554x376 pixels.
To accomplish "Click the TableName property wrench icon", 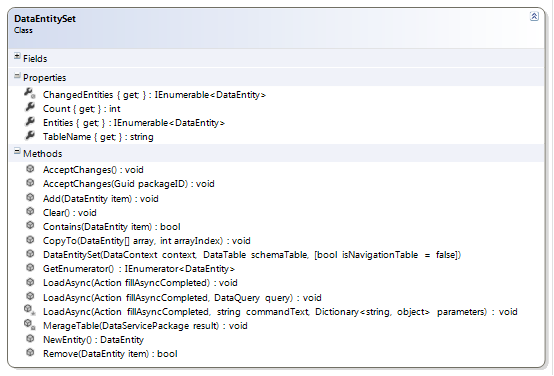I will [x=30, y=135].
